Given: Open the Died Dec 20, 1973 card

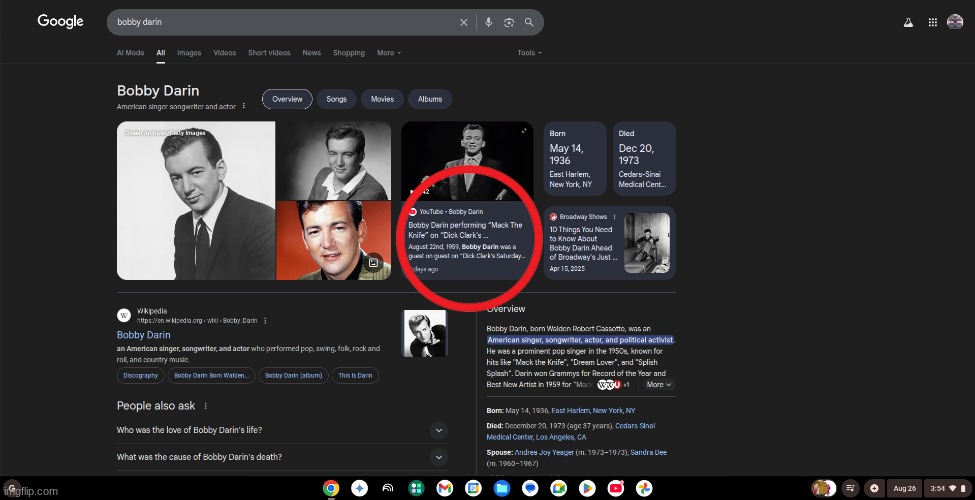Looking at the screenshot, I should pos(644,159).
